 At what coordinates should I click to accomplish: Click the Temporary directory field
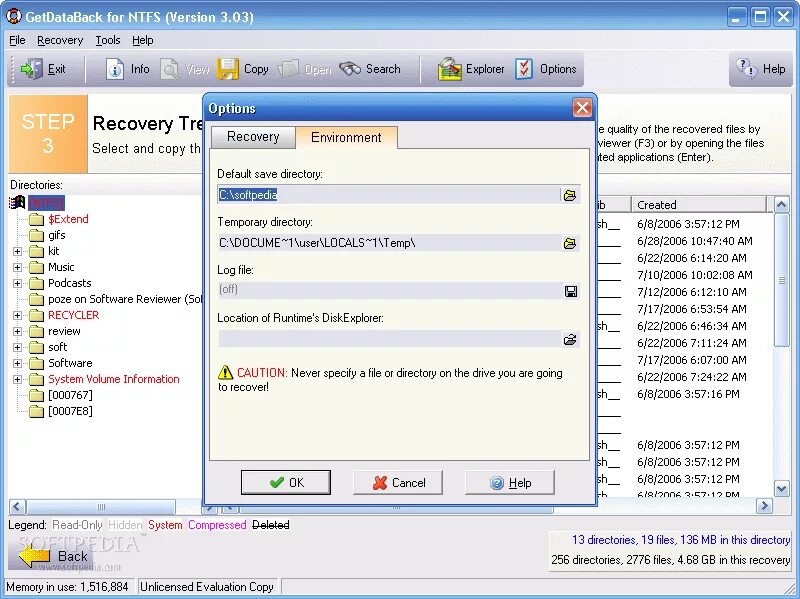tap(389, 243)
